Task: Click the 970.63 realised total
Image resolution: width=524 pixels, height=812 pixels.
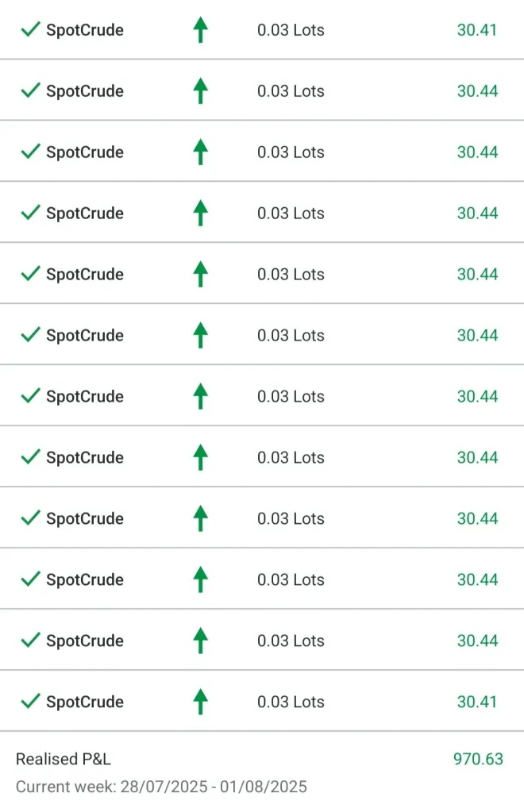Action: coord(478,759)
